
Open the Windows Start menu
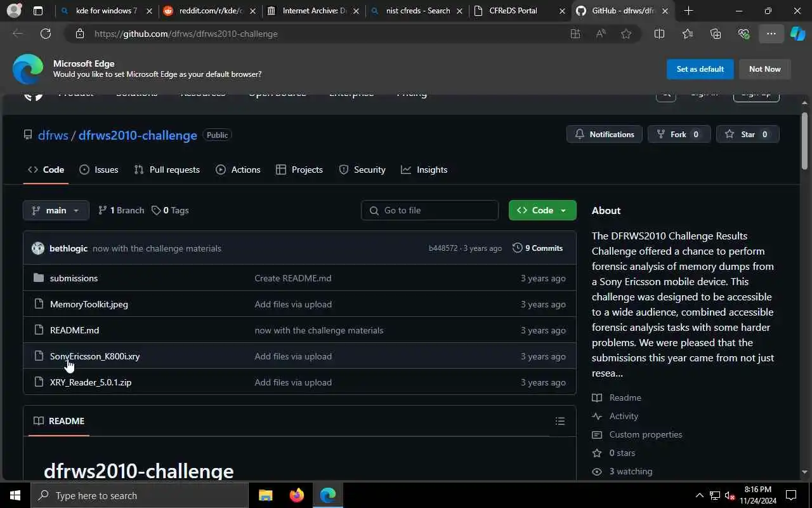[15, 495]
